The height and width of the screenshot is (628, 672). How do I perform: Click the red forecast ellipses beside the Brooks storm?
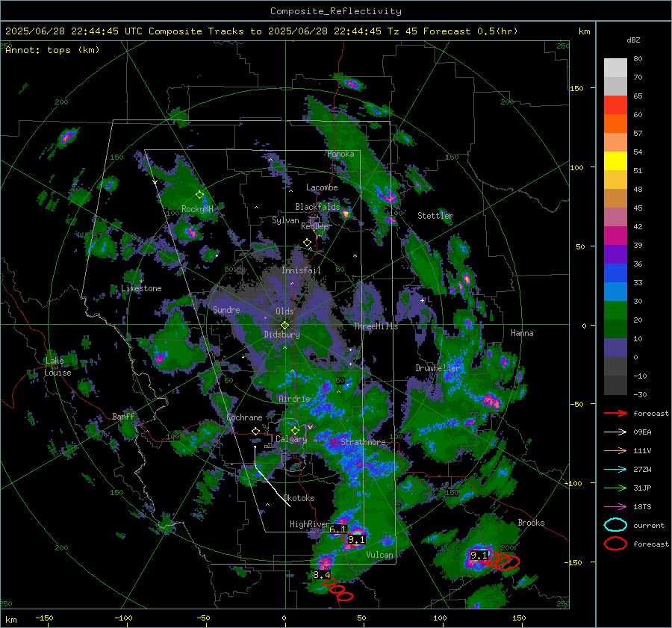point(502,560)
